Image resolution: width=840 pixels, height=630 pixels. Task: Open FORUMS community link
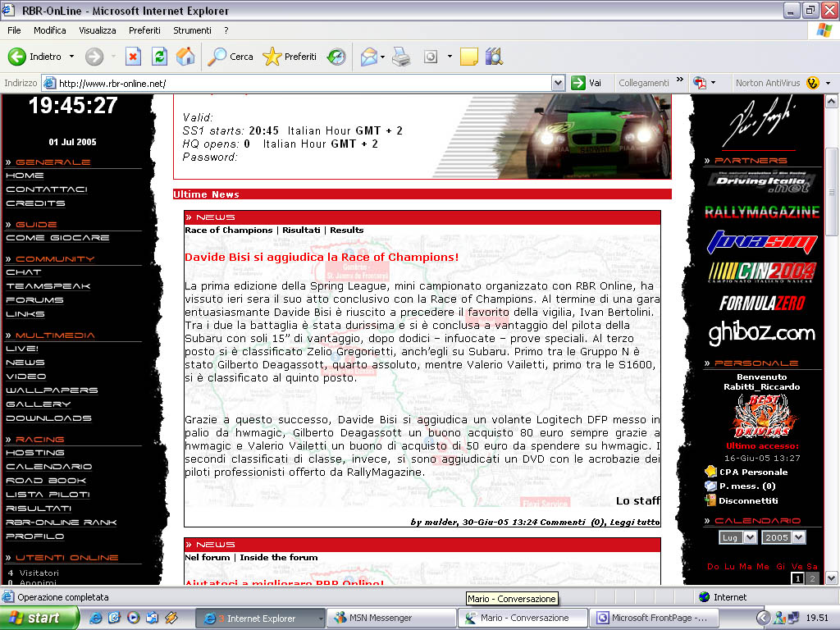tap(34, 300)
